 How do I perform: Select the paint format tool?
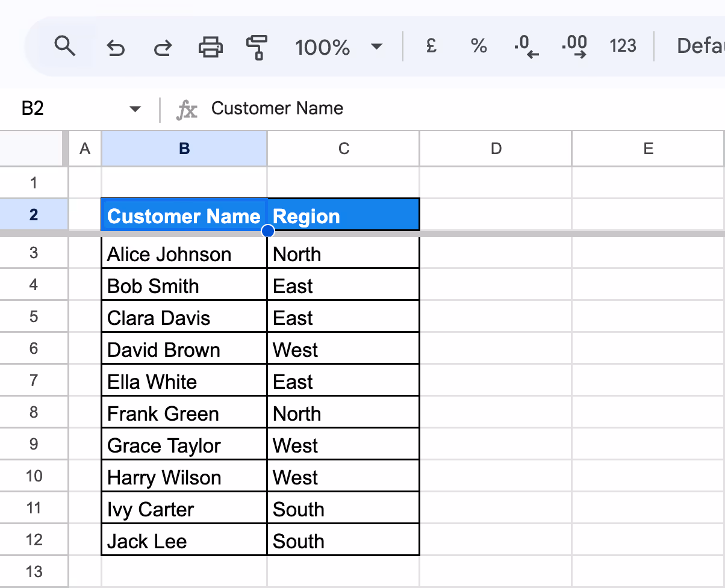click(256, 46)
